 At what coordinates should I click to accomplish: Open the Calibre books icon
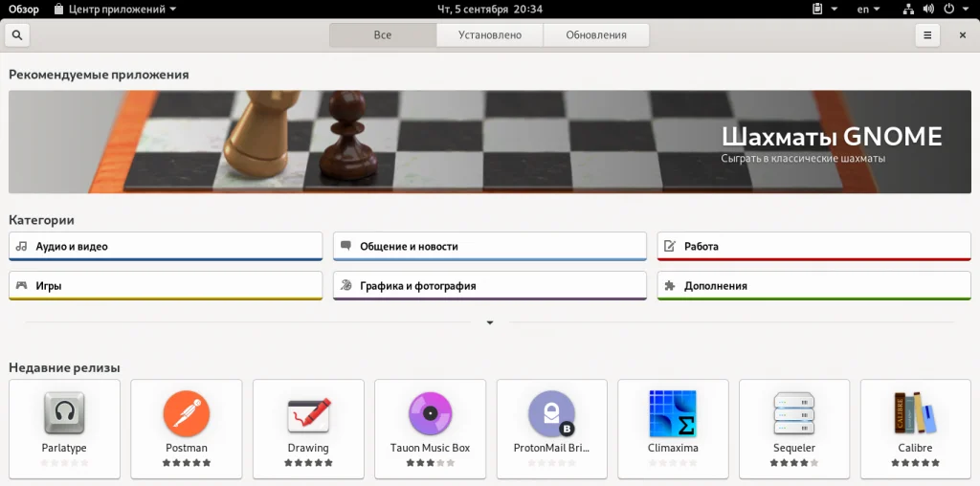point(915,413)
